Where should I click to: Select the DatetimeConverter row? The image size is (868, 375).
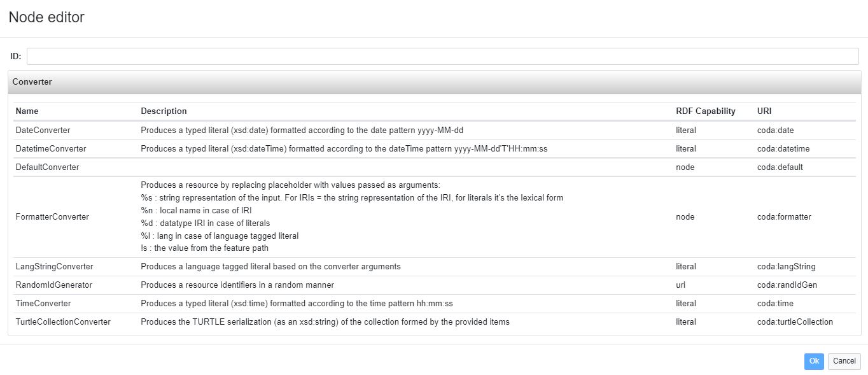click(x=51, y=149)
